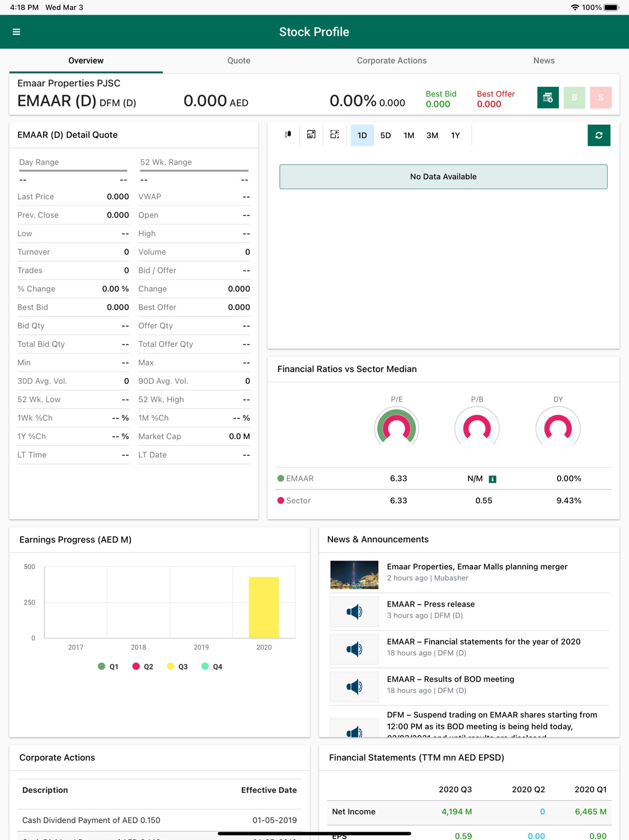Click the chart fullscreen selection icon
The width and height of the screenshot is (629, 840).
(335, 135)
